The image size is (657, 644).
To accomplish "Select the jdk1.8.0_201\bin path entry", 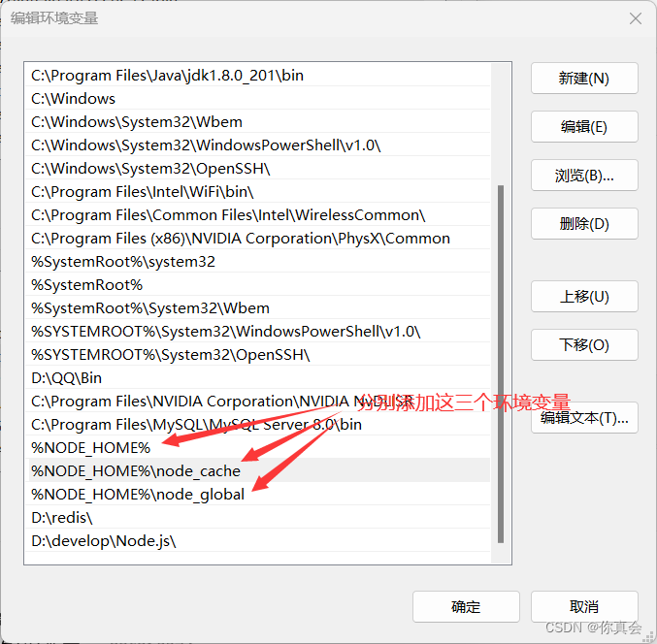I will pyautogui.click(x=258, y=76).
